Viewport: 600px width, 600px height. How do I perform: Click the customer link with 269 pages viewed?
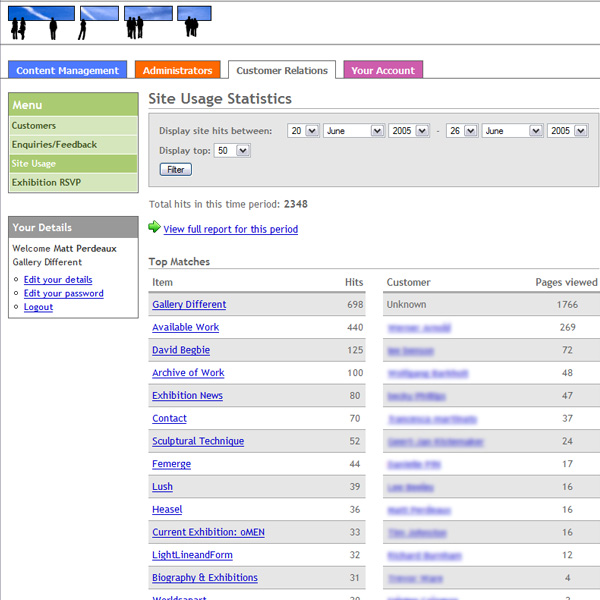pyautogui.click(x=419, y=328)
